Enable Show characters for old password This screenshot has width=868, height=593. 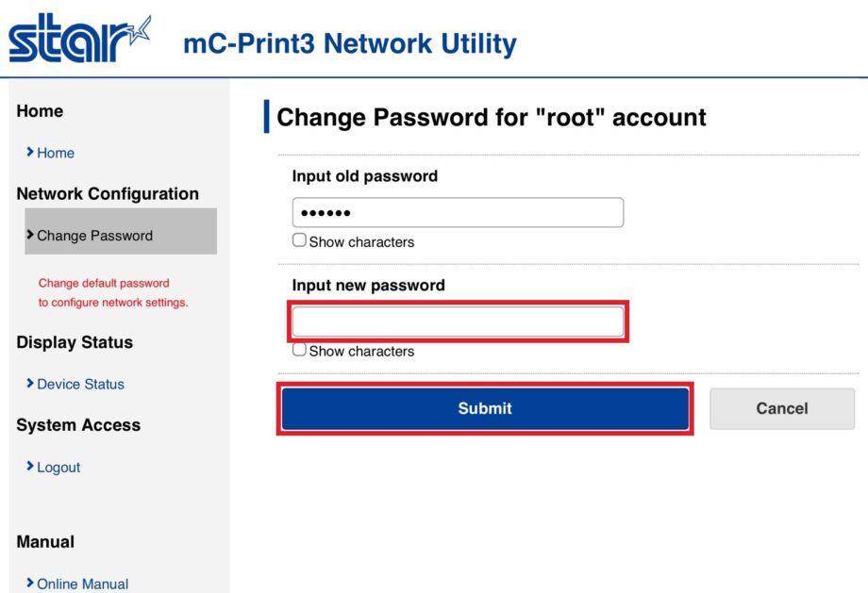[x=299, y=240]
